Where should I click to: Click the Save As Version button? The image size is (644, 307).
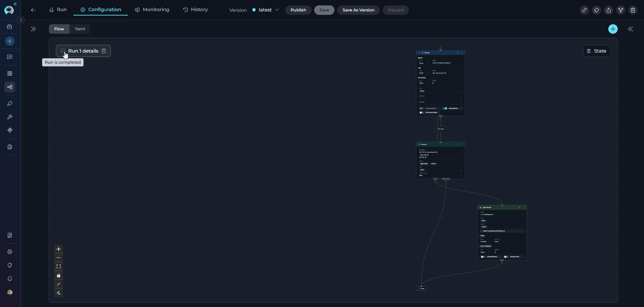click(x=358, y=10)
